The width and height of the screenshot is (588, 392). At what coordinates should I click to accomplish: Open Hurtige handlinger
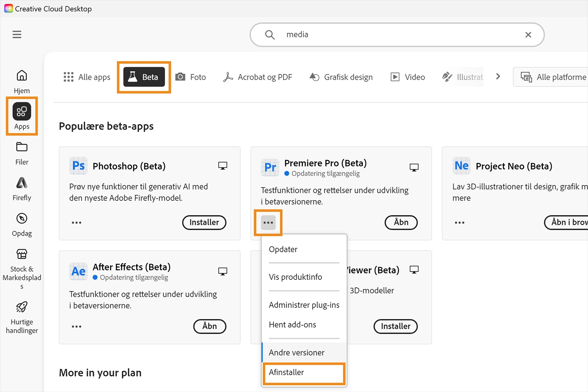click(22, 316)
